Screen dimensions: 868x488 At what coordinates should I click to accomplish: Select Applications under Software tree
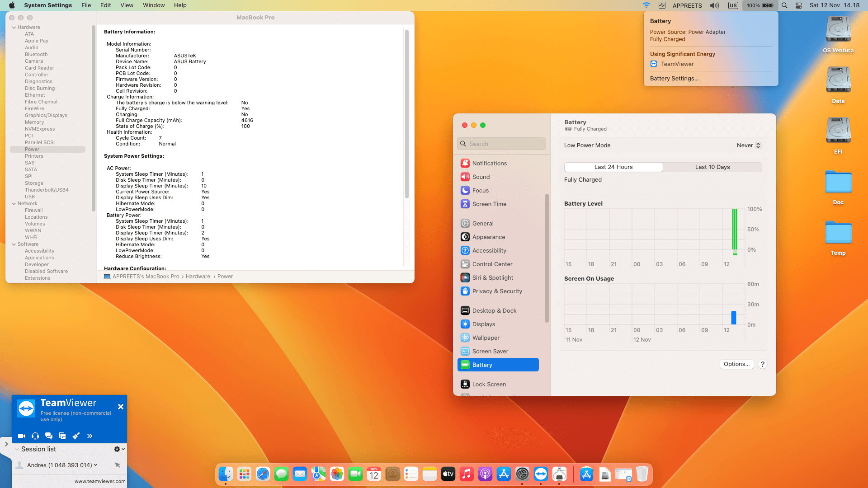39,258
